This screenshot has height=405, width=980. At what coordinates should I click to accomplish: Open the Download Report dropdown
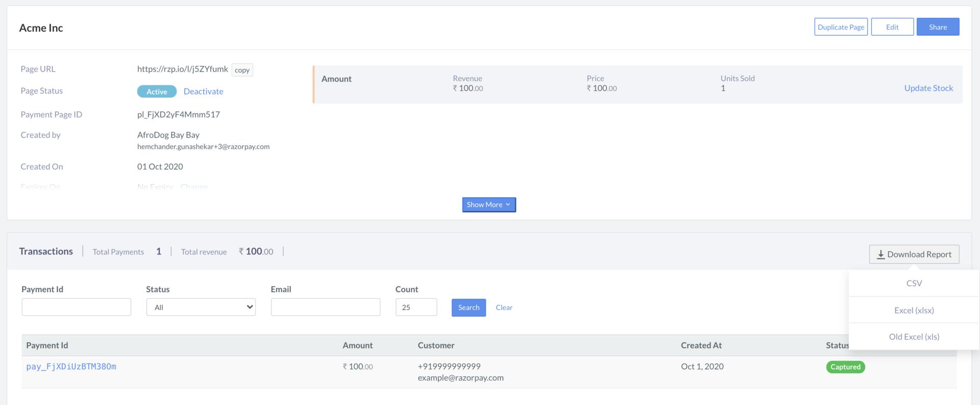pos(914,254)
